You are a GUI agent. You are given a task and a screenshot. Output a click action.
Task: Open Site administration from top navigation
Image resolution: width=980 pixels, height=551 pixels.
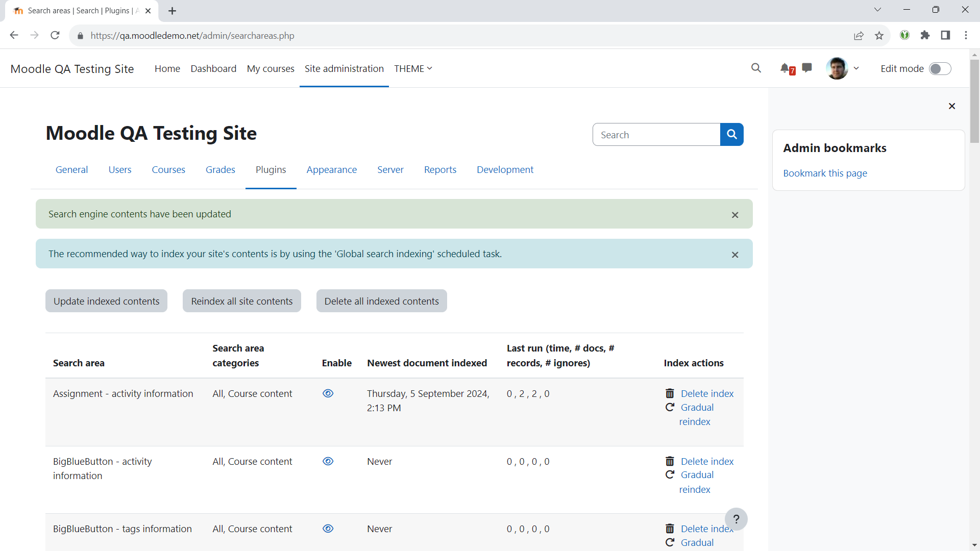(x=344, y=68)
